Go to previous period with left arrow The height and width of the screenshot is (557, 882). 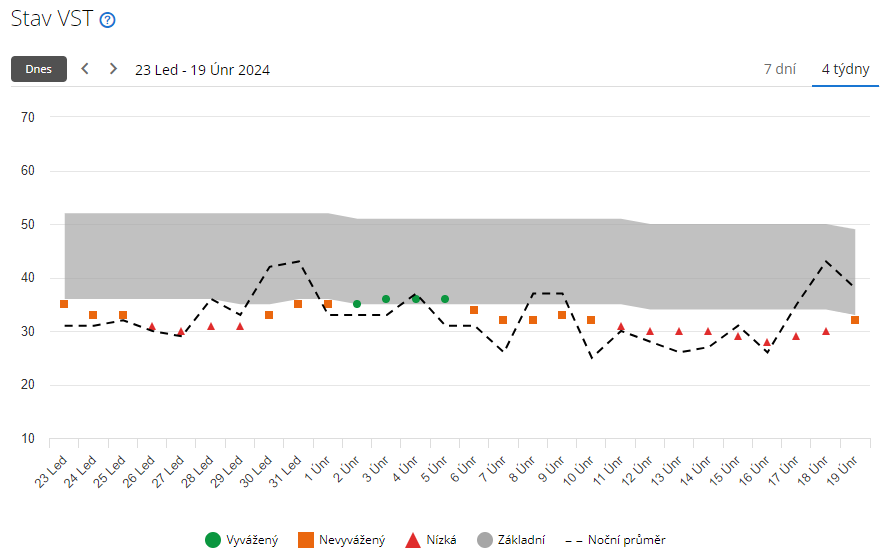click(x=85, y=69)
